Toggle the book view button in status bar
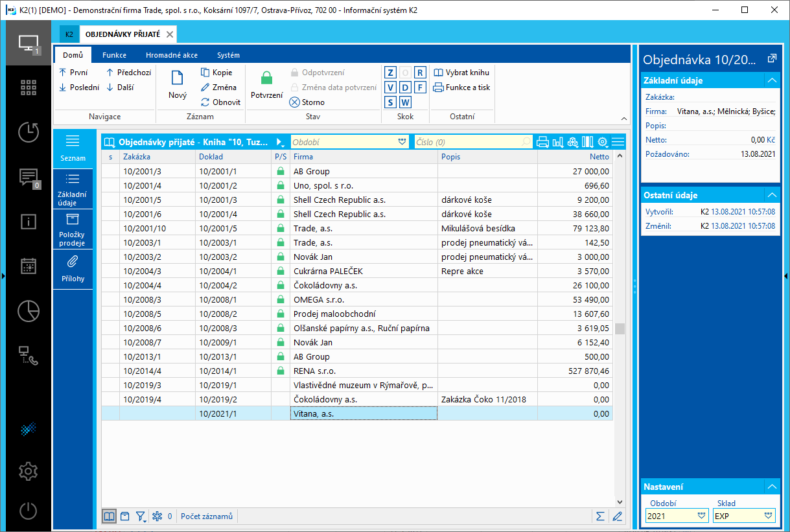 pyautogui.click(x=110, y=516)
